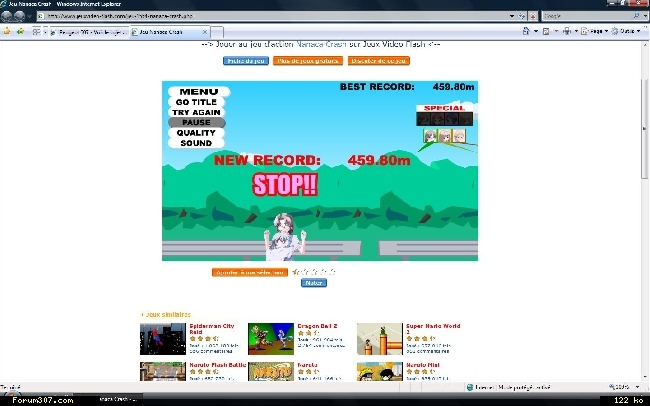Follow the Nanaca Crash link in the heading
This screenshot has width=650, height=406.
(321, 44)
